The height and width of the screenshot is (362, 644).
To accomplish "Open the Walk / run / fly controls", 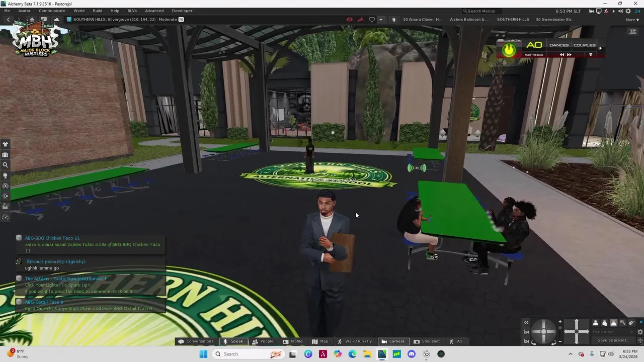I will 355,341.
